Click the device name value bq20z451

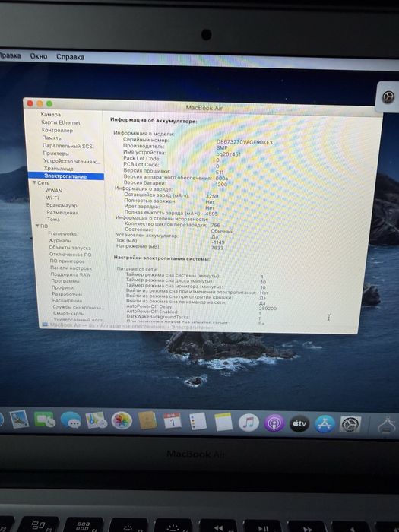click(x=228, y=154)
